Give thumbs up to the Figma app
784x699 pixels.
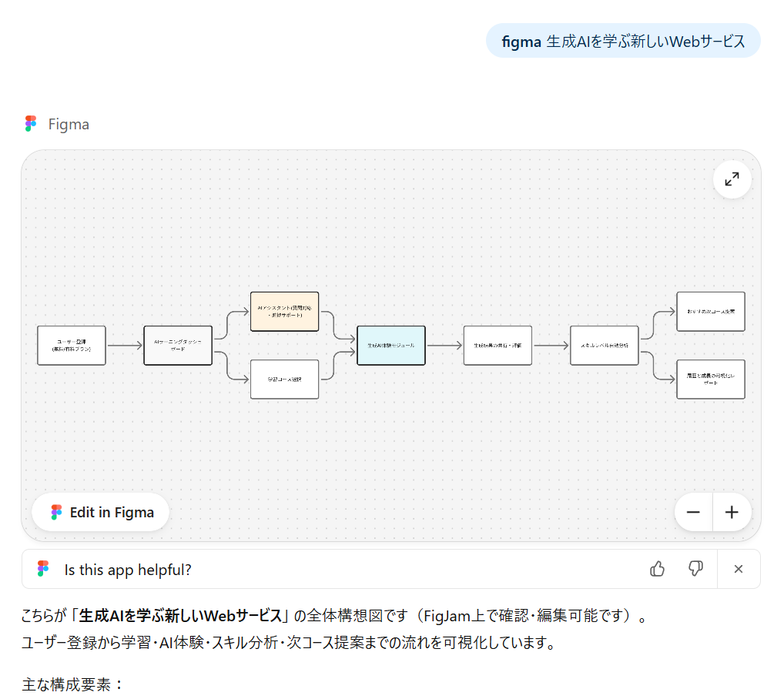(x=657, y=569)
